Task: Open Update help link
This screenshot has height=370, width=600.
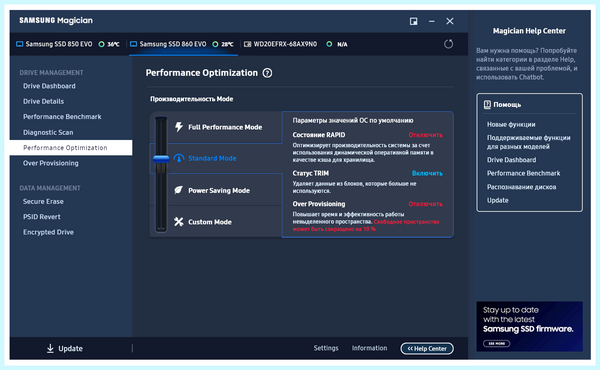Action: 497,200
